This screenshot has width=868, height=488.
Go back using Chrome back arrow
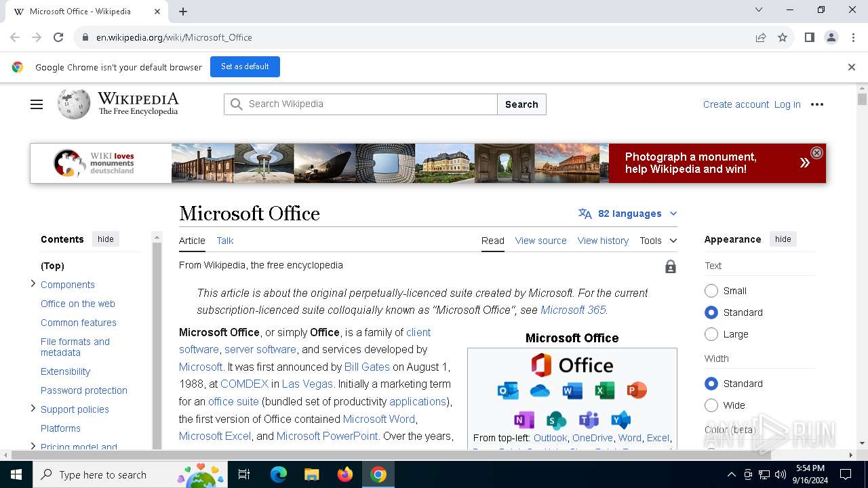(x=15, y=37)
